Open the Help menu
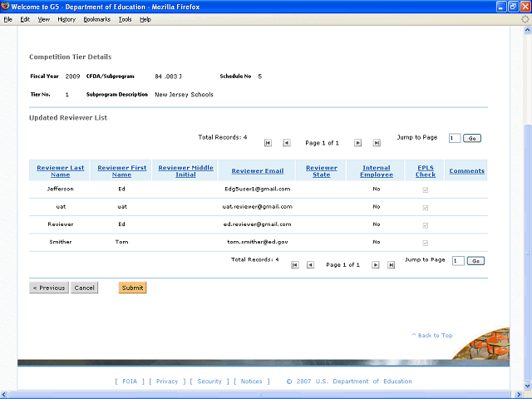 pos(145,19)
